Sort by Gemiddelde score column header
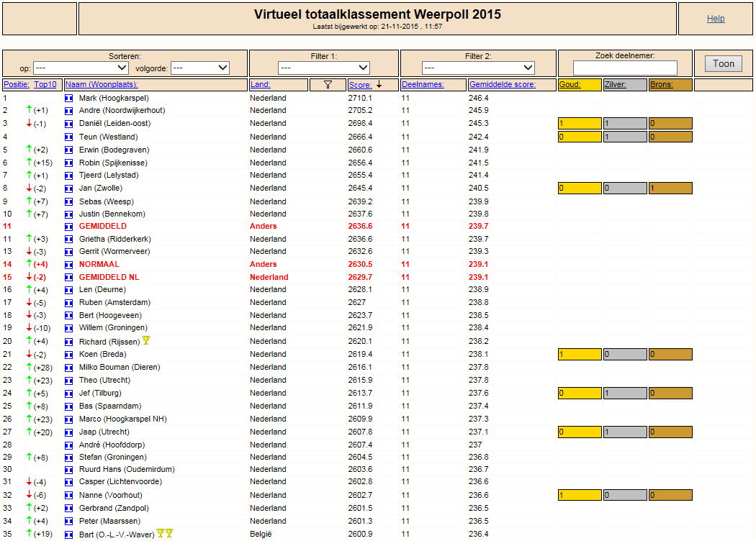The height and width of the screenshot is (541, 756). click(x=503, y=84)
